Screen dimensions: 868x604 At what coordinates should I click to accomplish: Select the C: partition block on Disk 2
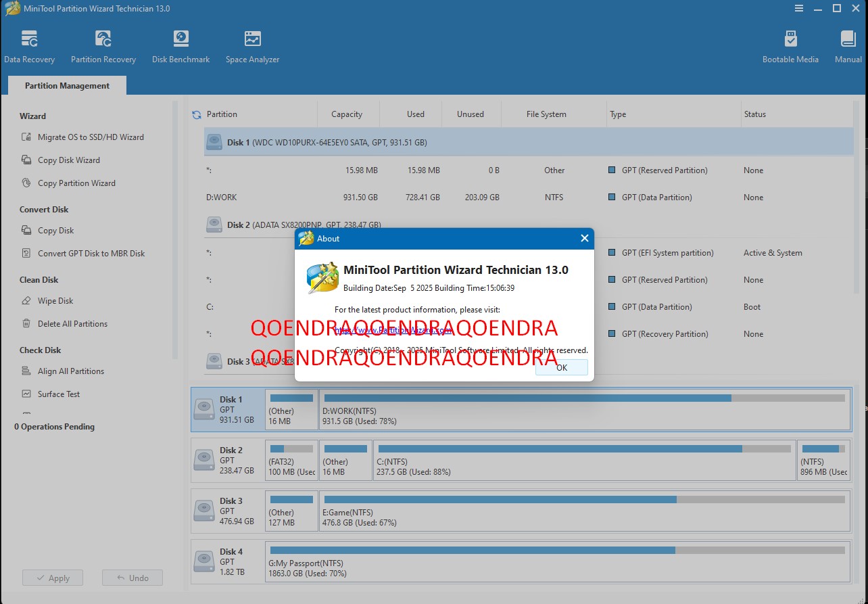pyautogui.click(x=581, y=461)
